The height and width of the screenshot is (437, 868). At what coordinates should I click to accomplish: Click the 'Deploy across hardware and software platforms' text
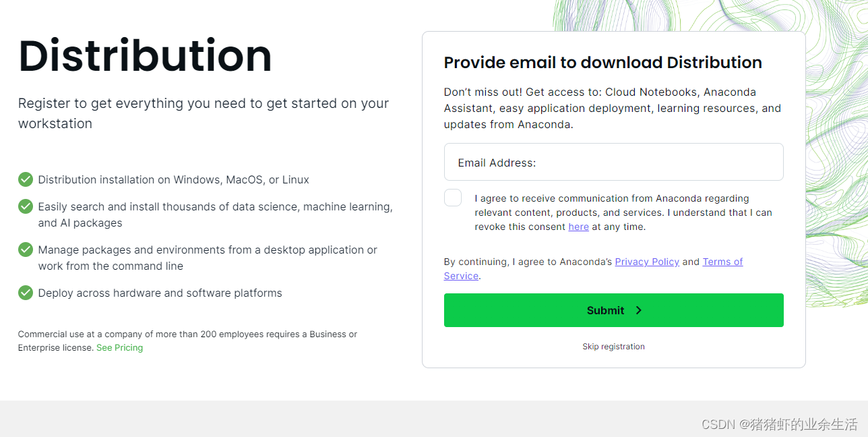coord(160,293)
